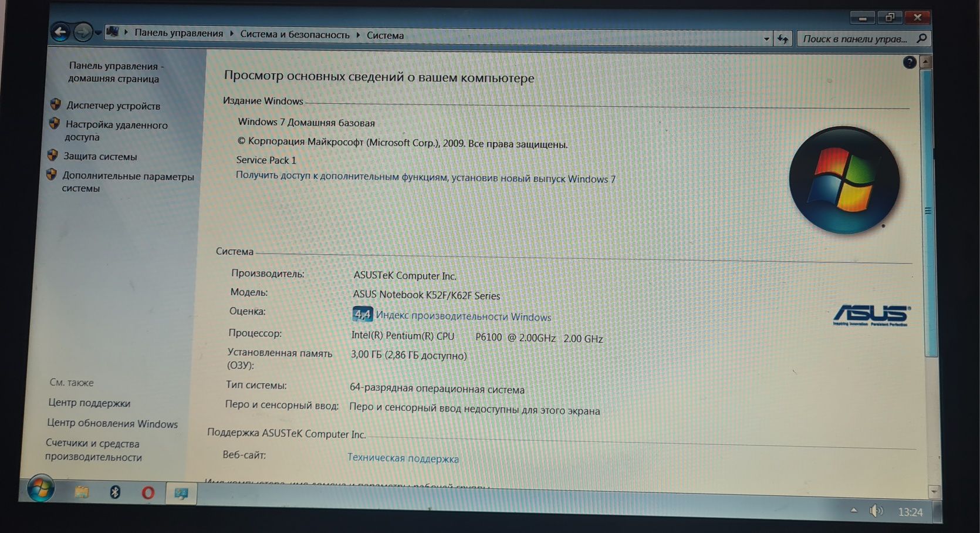Click the magnifier search icon
The width and height of the screenshot is (980, 533).
click(921, 39)
